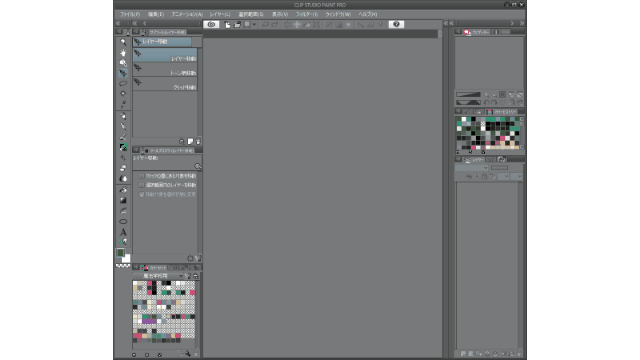Screen dimensions: 640x360
Task: Click the dark green foreground color swatch
Action: click(120, 253)
